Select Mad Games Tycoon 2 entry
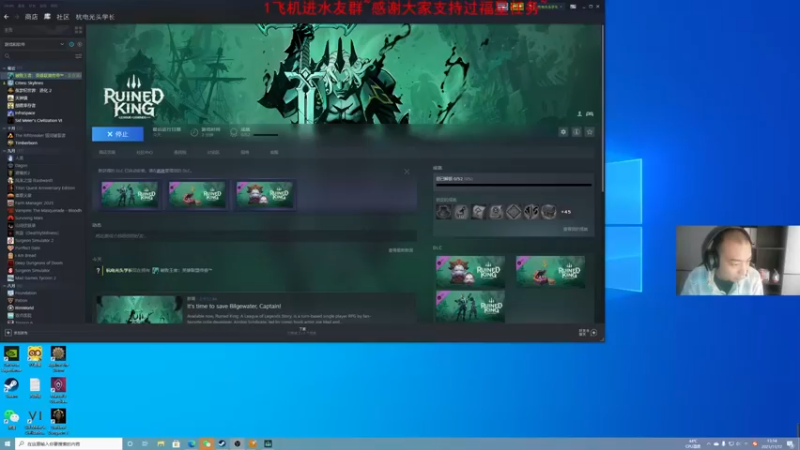 [x=35, y=278]
